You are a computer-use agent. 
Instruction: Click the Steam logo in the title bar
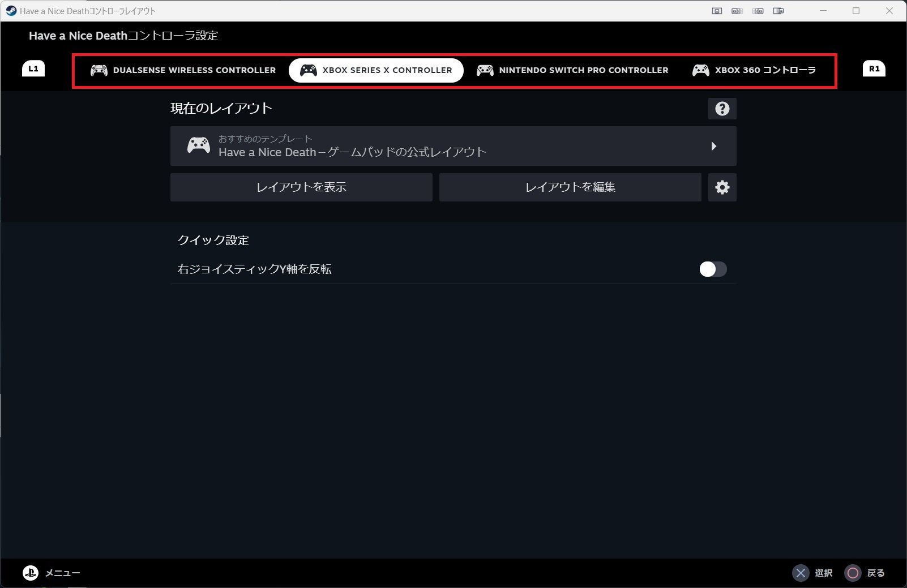click(x=11, y=11)
